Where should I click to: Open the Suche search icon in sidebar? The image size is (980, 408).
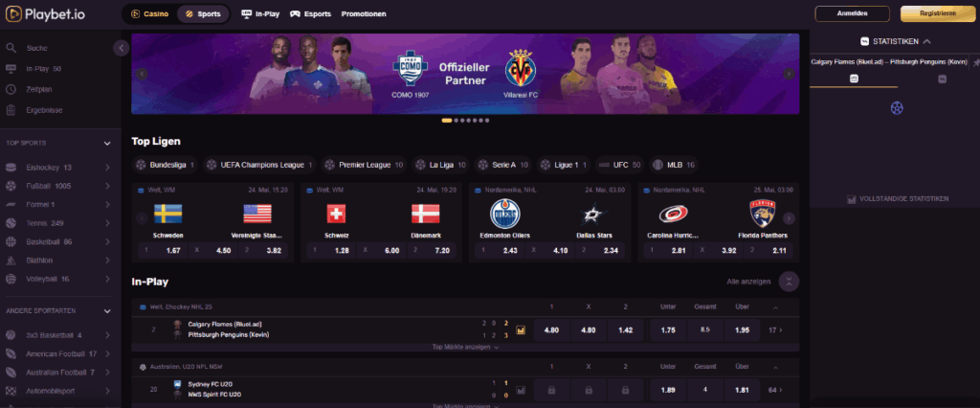click(x=11, y=48)
